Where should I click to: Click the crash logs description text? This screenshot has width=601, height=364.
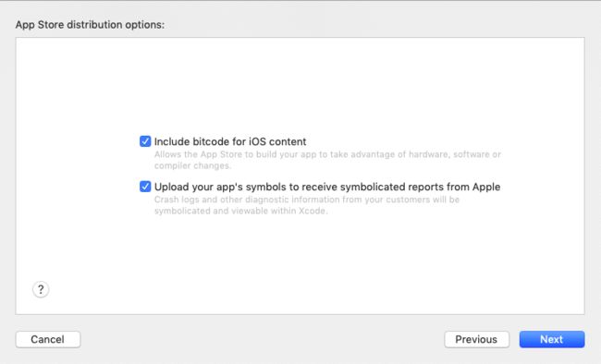point(307,205)
